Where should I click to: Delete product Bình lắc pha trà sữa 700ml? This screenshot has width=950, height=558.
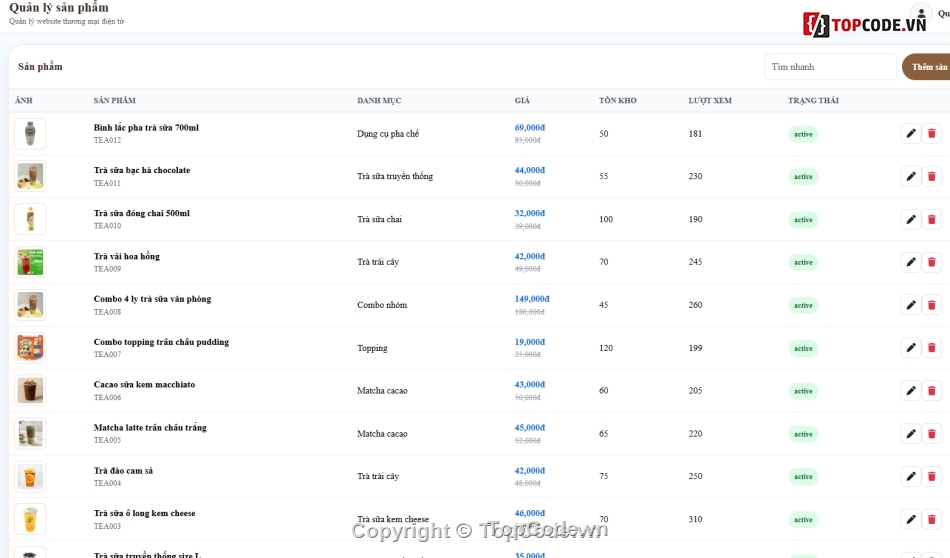coord(932,133)
